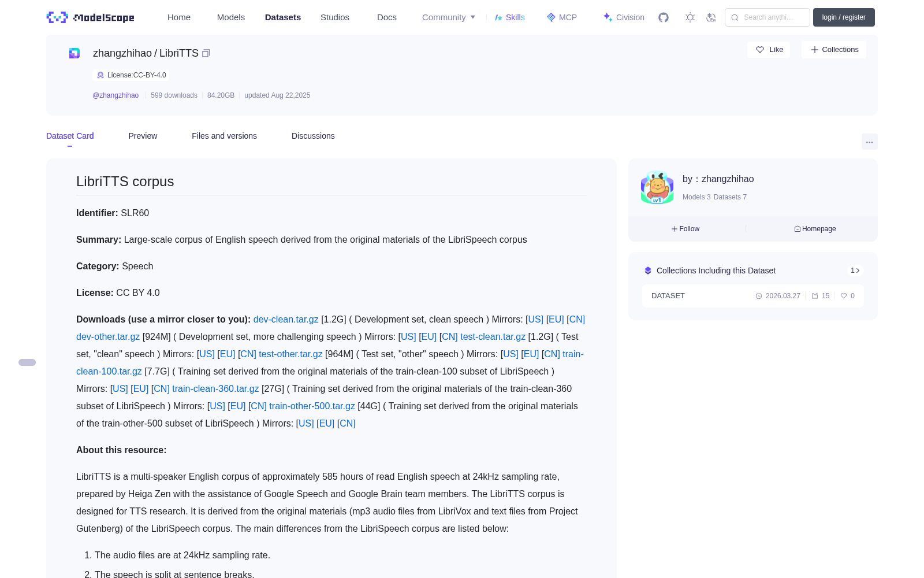Open the GitHub icon link
924x578 pixels.
pos(664,17)
